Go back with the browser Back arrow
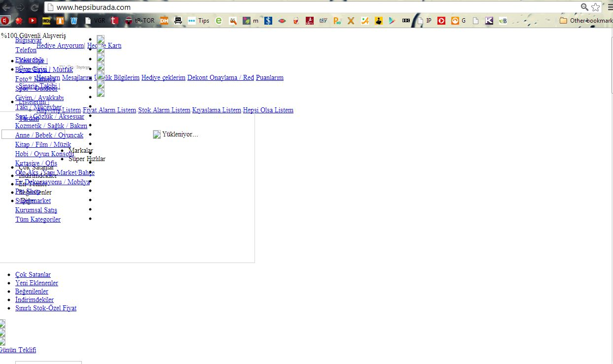This screenshot has width=613, height=364. [6, 7]
